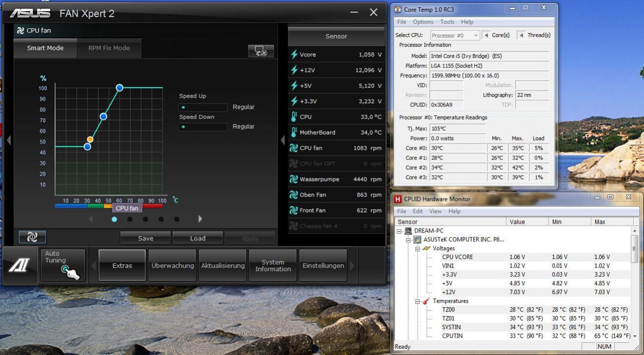Click the 100% control point on the fan curve
Screen dimensions: 644x355
coord(120,88)
